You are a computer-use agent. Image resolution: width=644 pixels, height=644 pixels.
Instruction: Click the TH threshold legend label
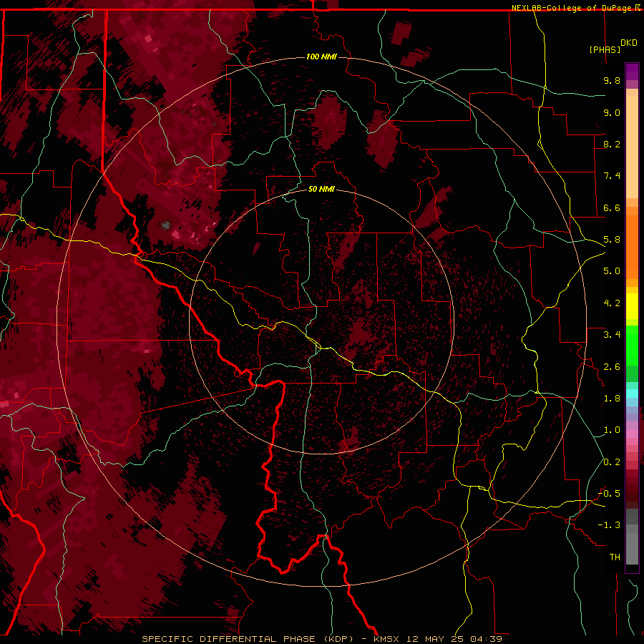(x=615, y=557)
